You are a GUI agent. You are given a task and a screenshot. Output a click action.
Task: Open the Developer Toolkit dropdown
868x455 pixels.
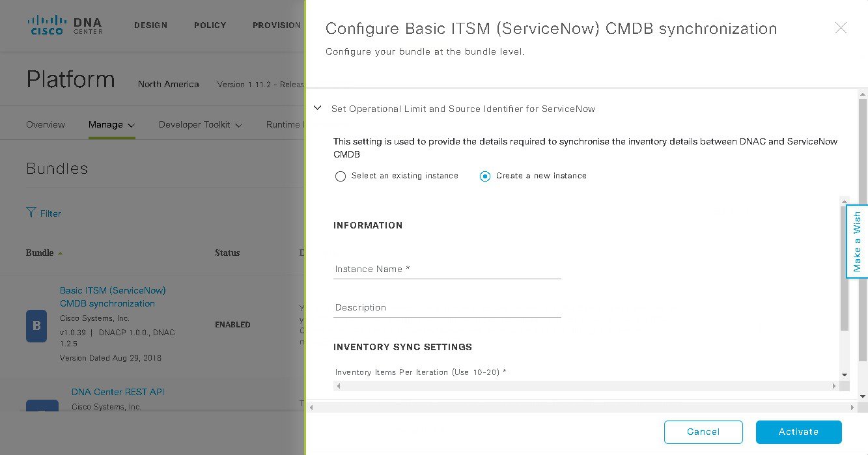(x=200, y=124)
